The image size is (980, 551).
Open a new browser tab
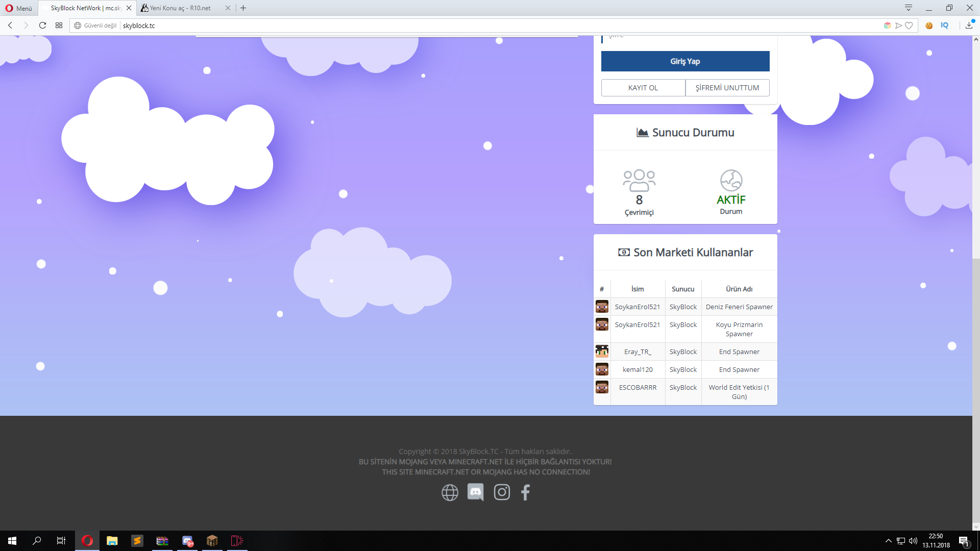point(243,8)
